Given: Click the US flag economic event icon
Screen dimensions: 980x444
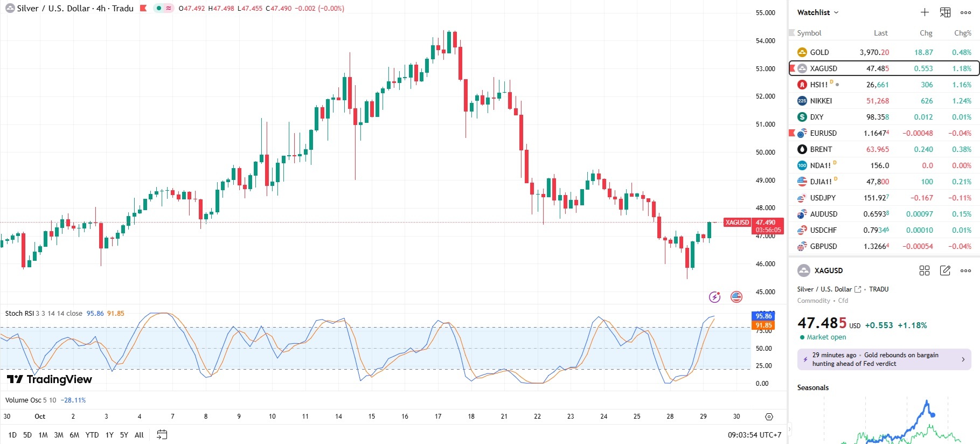Looking at the screenshot, I should click(736, 297).
